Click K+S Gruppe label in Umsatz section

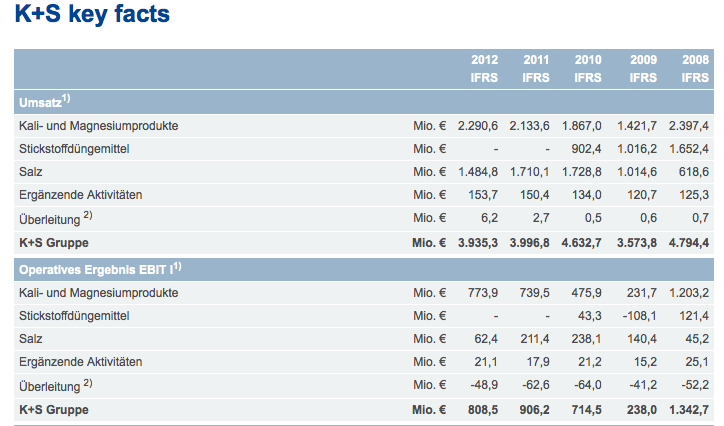pyautogui.click(x=54, y=243)
